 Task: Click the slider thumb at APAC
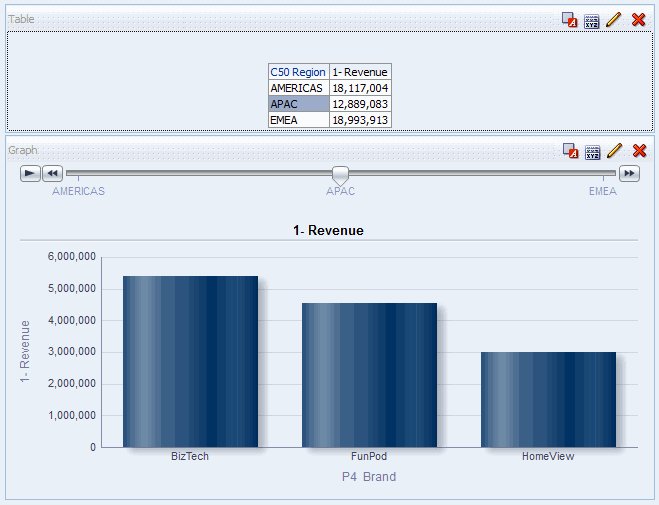tap(341, 175)
